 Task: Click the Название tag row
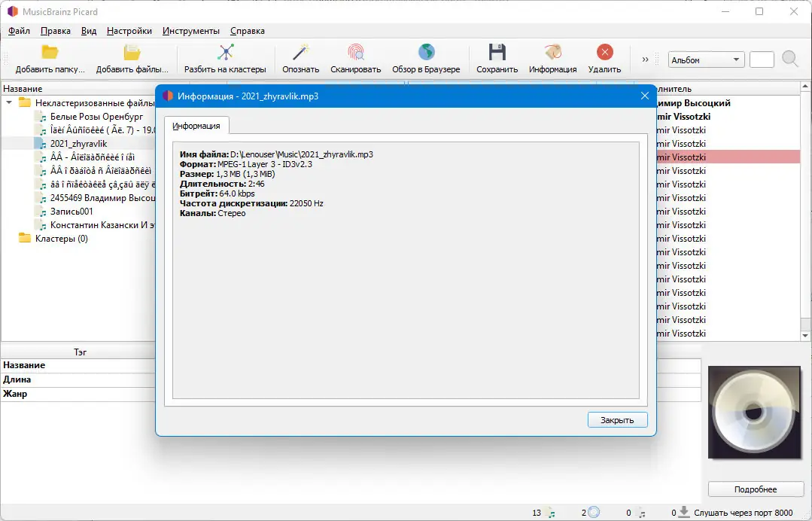coord(78,365)
